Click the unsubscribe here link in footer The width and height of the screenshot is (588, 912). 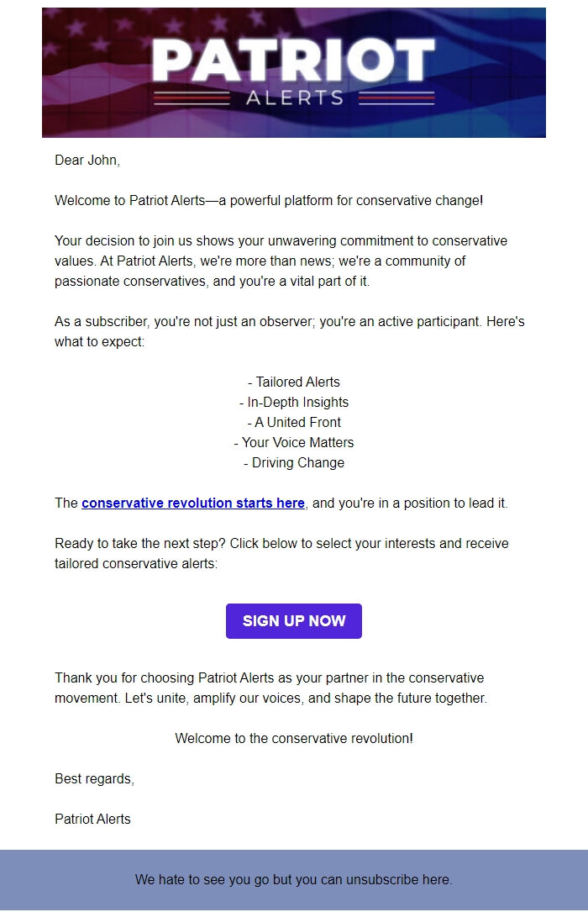point(402,880)
